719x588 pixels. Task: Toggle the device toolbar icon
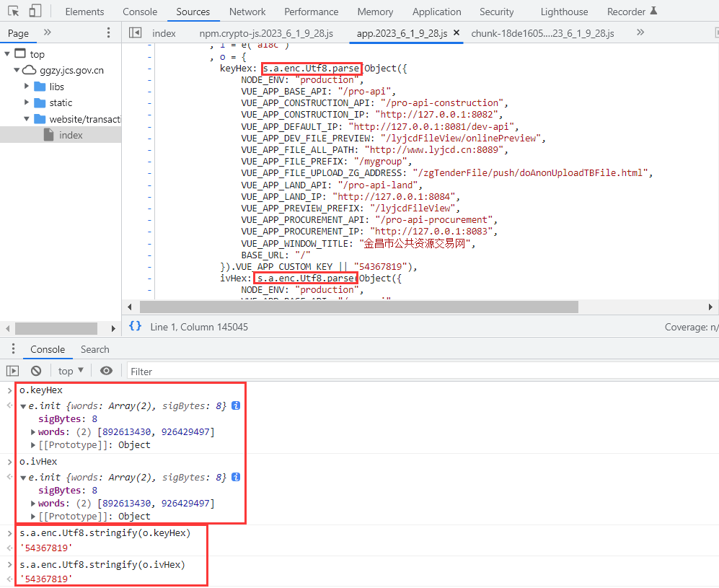point(35,12)
